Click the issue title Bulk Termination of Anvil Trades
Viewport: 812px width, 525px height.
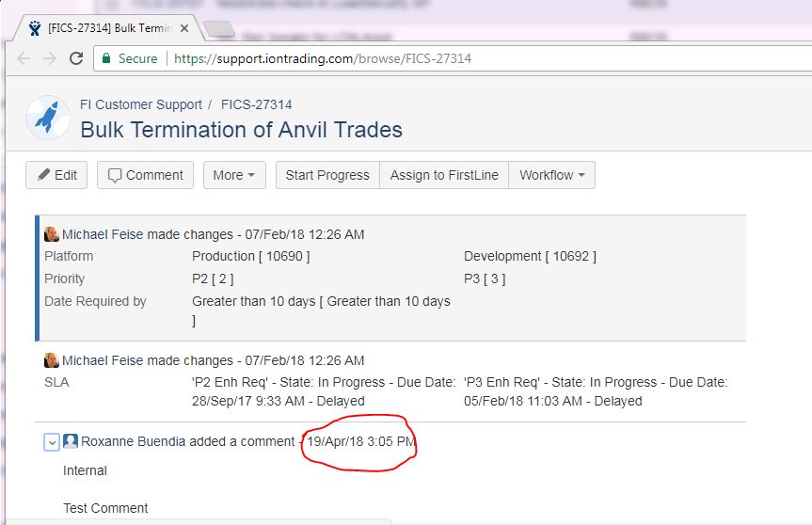[241, 130]
